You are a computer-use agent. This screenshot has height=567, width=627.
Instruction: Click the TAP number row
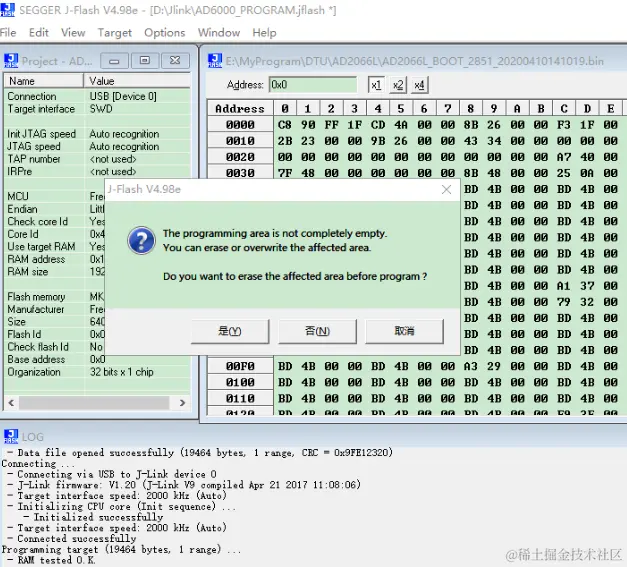pos(97,159)
